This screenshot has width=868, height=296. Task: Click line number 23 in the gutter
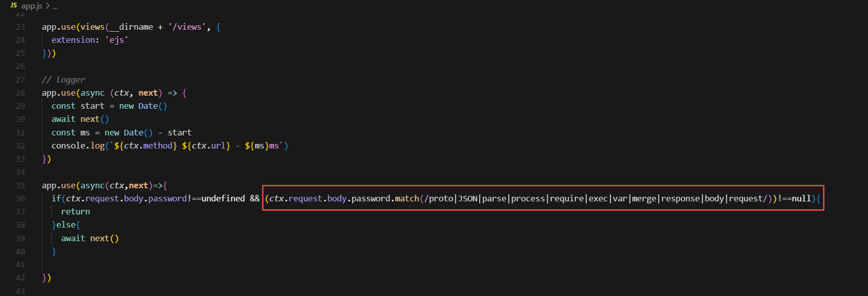20,27
